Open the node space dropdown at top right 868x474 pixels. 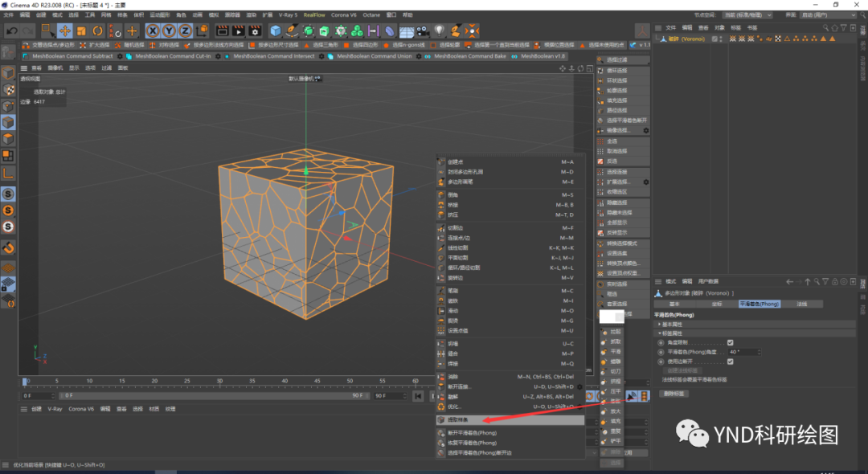tap(747, 15)
